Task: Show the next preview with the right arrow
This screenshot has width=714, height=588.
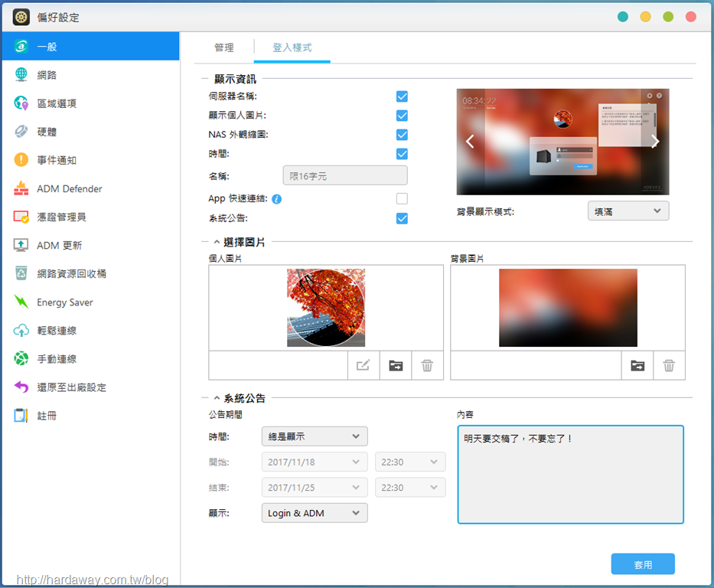Action: point(655,142)
